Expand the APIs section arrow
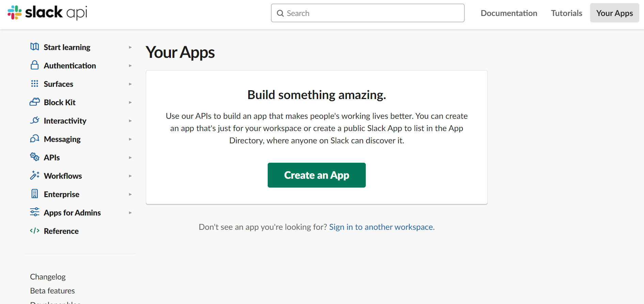The width and height of the screenshot is (644, 304). click(x=130, y=158)
